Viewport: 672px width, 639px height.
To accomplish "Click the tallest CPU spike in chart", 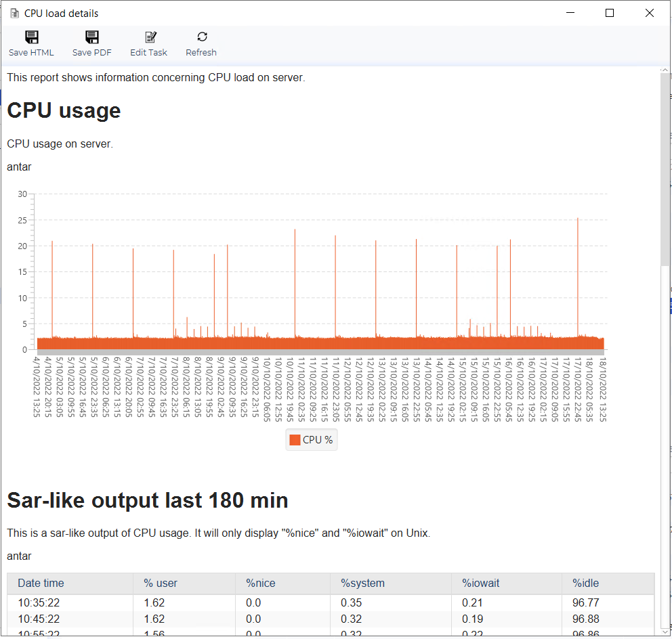I will [577, 220].
